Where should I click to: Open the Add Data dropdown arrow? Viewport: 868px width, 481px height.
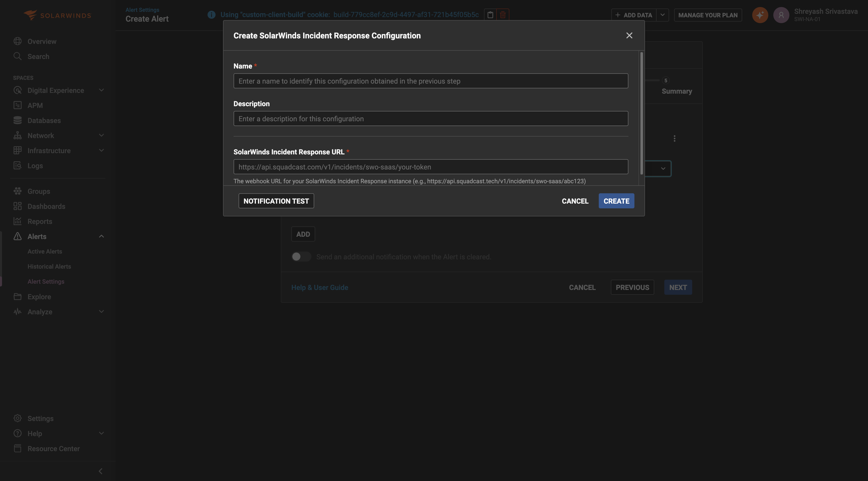coord(663,15)
